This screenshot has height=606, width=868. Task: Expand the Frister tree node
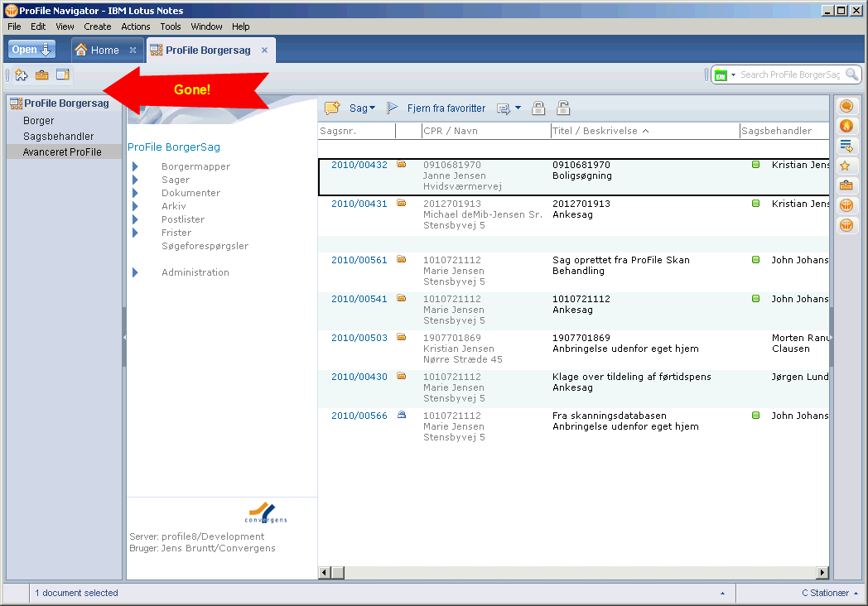click(135, 233)
